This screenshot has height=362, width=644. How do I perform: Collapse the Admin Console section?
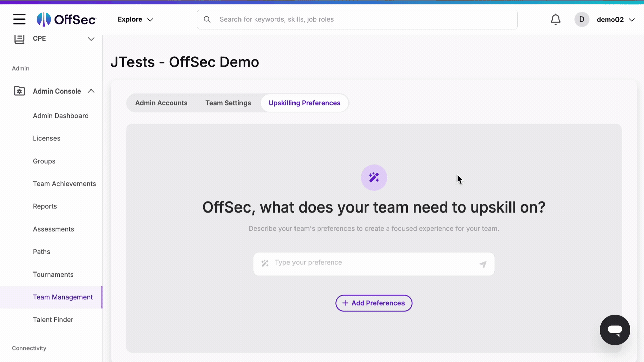tap(91, 91)
